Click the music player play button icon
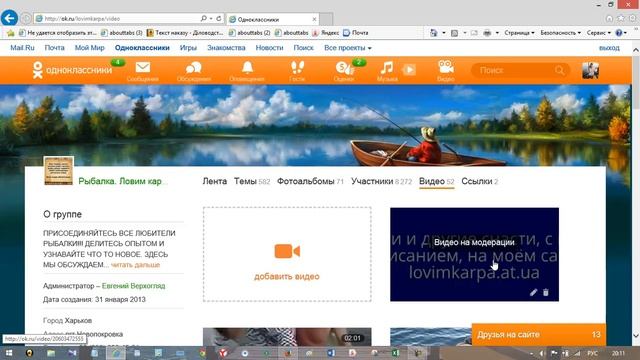The height and width of the screenshot is (360, 640). pos(409,70)
